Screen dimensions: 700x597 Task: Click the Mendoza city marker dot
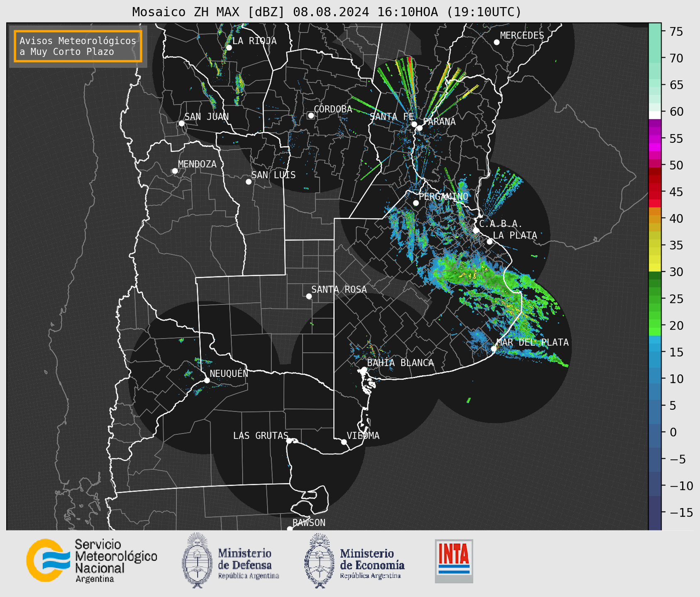(175, 171)
